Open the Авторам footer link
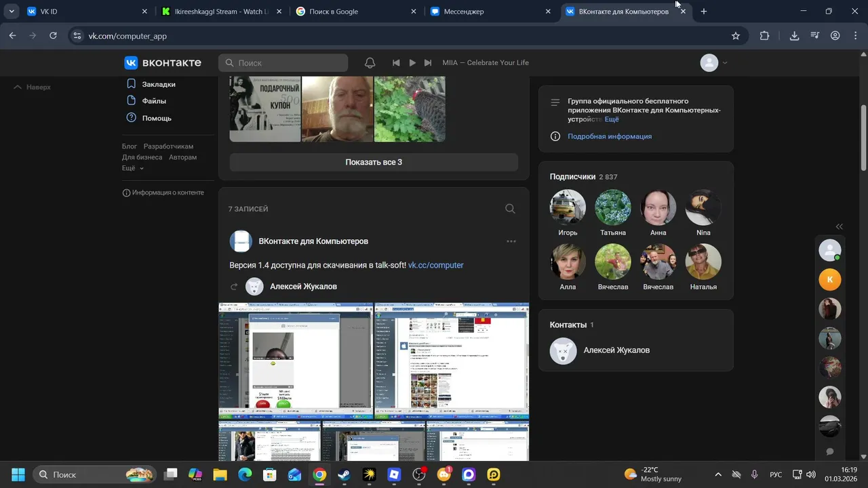 183,157
